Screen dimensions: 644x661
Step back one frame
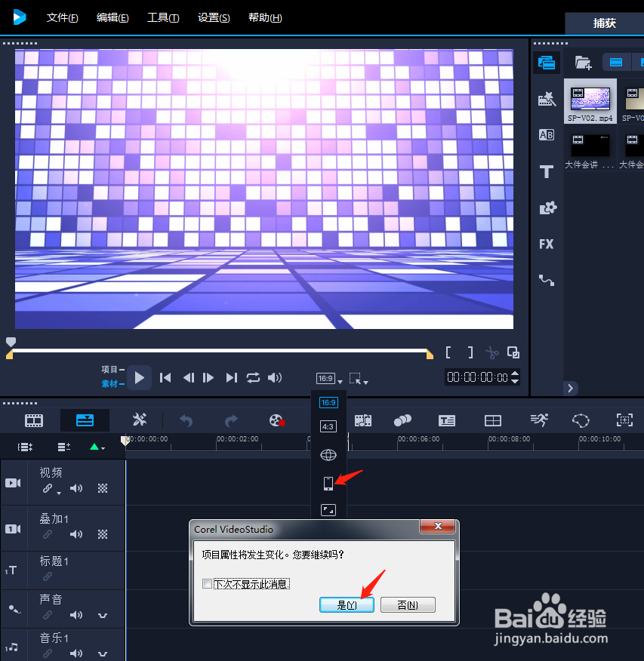(x=188, y=378)
